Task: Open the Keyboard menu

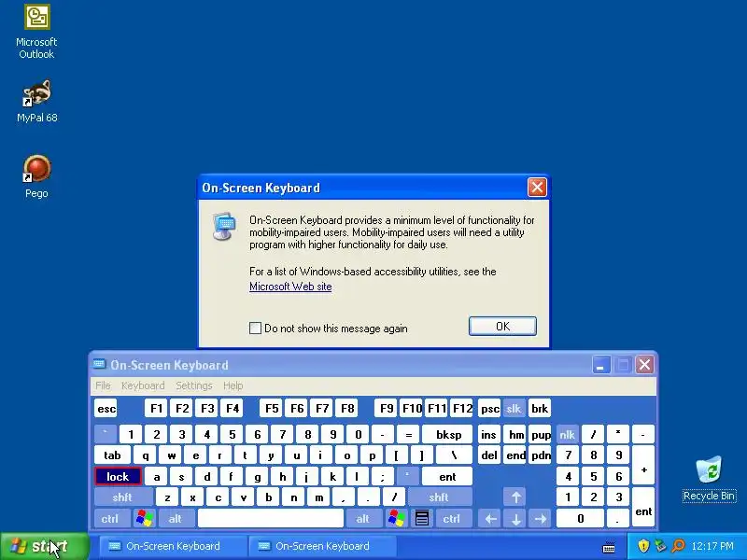Action: [x=143, y=385]
